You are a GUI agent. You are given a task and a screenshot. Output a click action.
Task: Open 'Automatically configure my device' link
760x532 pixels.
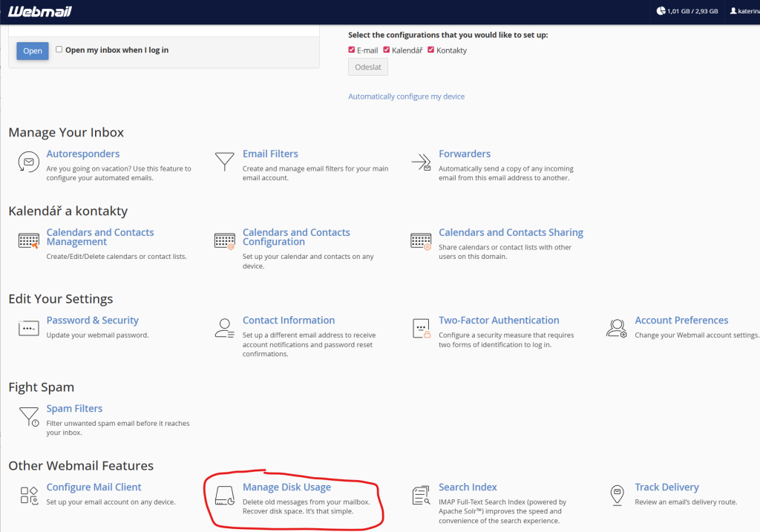pos(406,96)
